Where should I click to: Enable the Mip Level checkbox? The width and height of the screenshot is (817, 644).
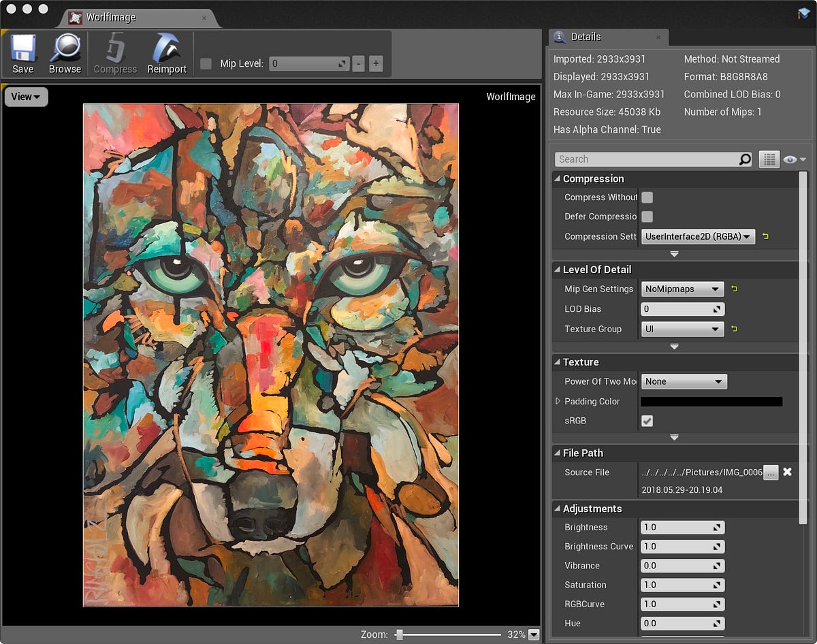206,64
